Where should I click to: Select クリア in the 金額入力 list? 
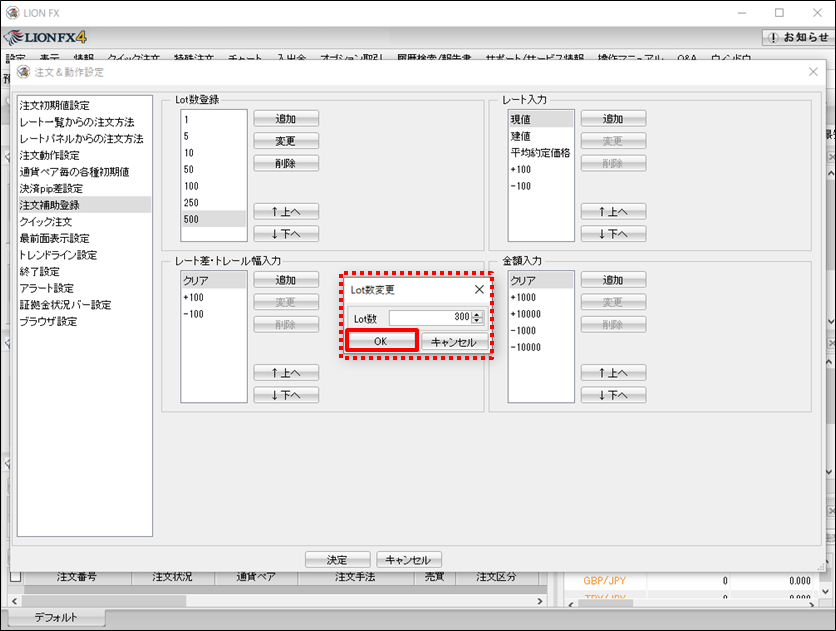coord(541,280)
